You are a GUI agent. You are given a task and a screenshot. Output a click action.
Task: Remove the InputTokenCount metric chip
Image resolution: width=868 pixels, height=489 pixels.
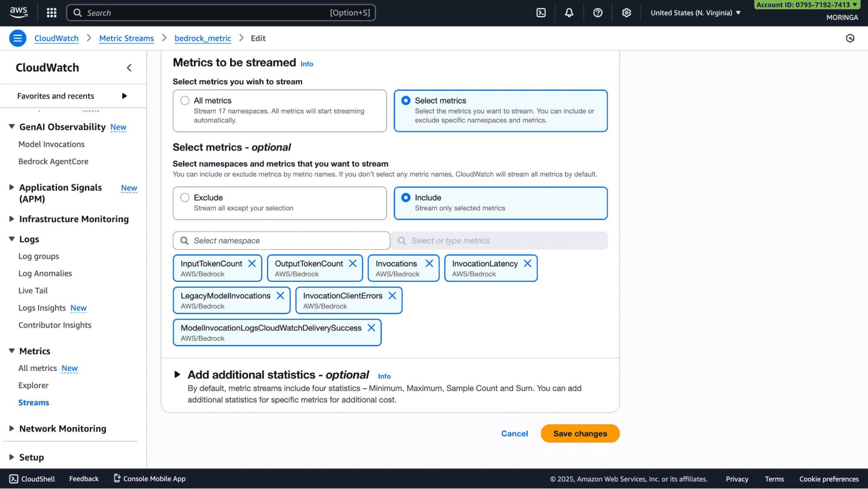click(x=252, y=264)
